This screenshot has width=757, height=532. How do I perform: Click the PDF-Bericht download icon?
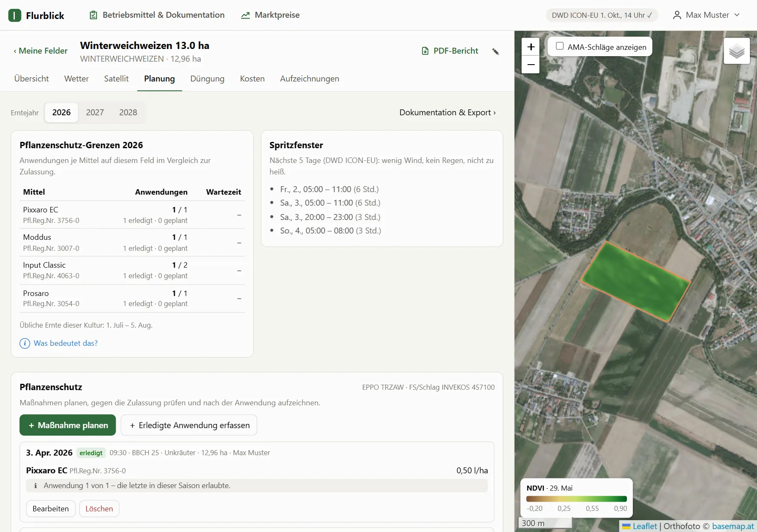425,51
